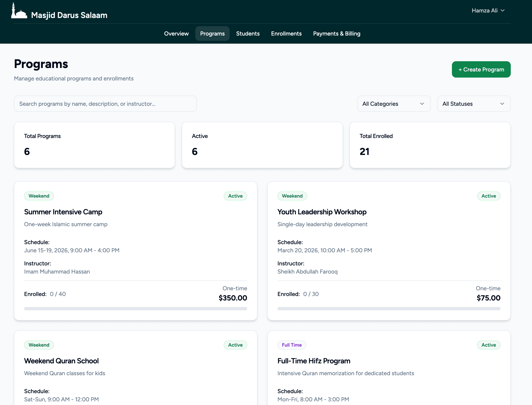Click the All Categories dropdown chevron
This screenshot has width=532, height=405.
pyautogui.click(x=422, y=104)
